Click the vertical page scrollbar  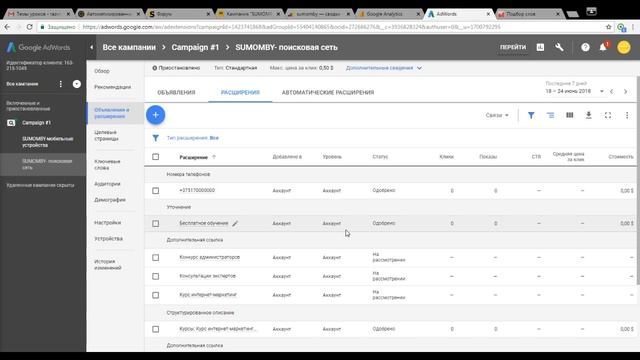[638, 180]
